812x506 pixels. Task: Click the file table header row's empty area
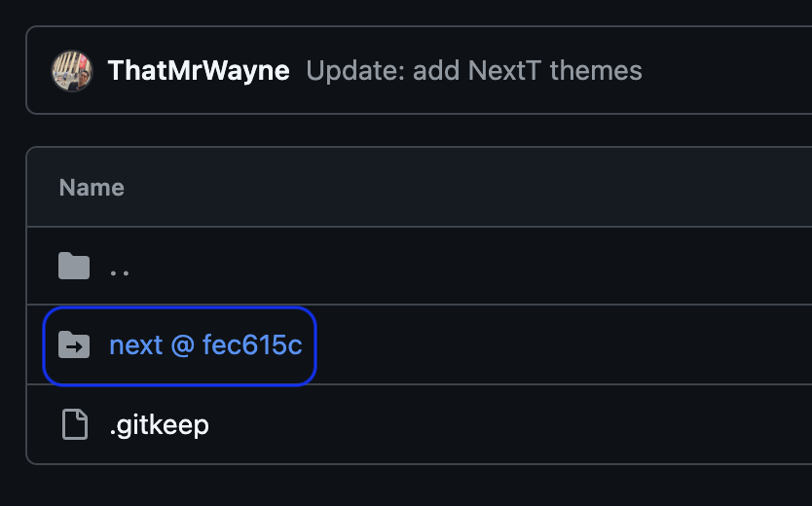click(466, 187)
